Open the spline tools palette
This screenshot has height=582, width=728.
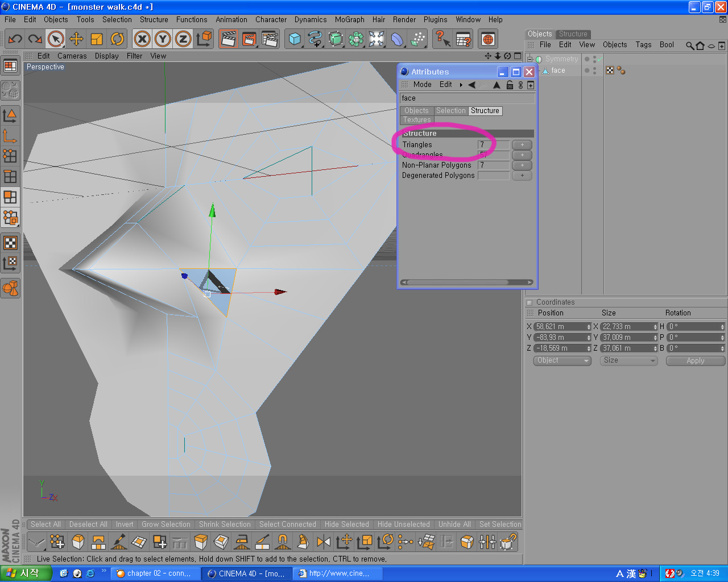[x=315, y=39]
